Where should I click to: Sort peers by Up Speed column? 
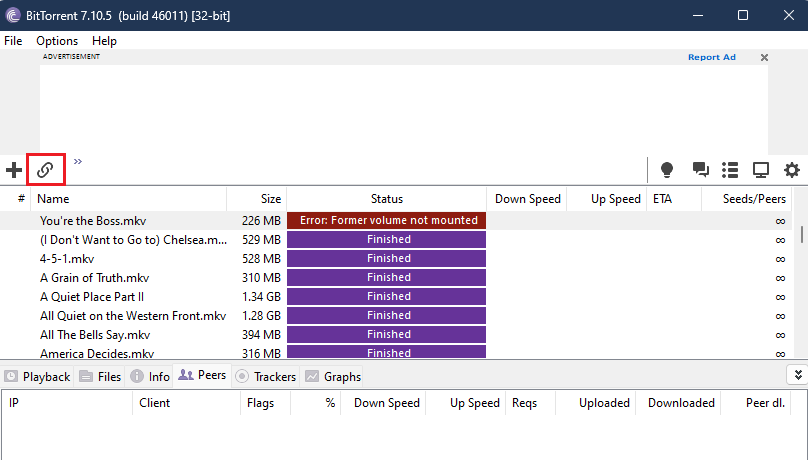pyautogui.click(x=465, y=403)
